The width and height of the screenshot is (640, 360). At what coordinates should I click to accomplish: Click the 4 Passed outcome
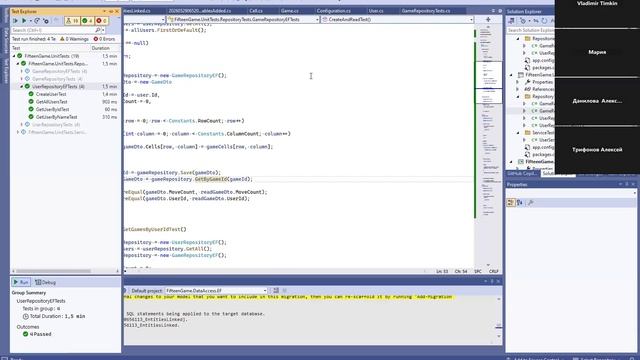point(37,334)
